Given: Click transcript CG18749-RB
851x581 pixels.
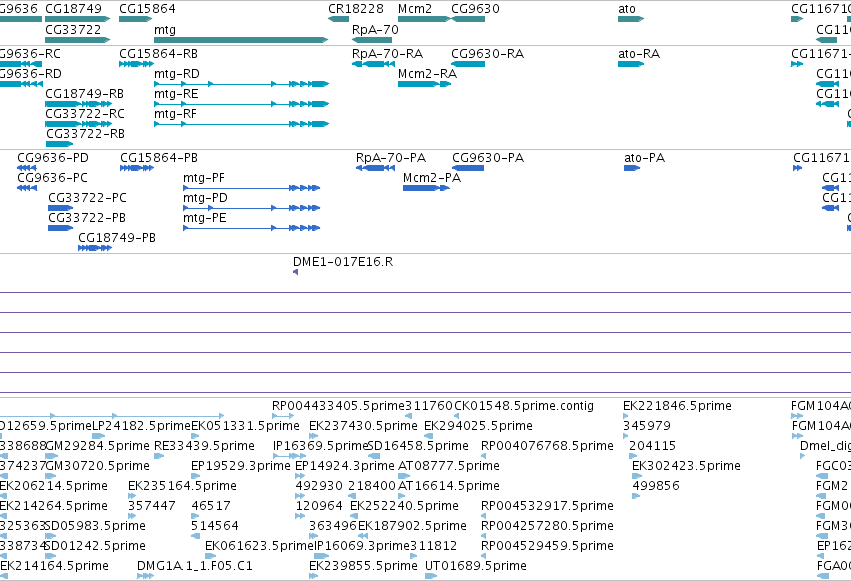Looking at the screenshot, I should coord(79,104).
